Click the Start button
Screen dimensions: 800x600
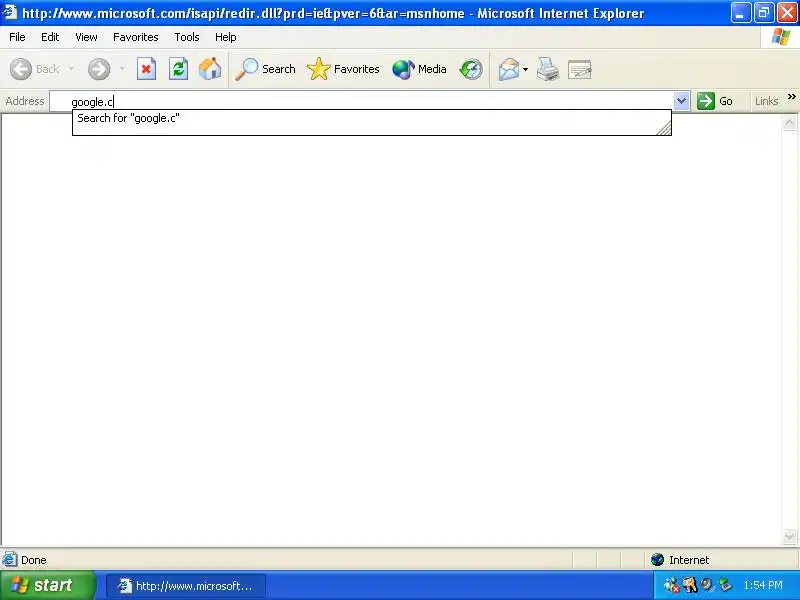click(x=48, y=585)
